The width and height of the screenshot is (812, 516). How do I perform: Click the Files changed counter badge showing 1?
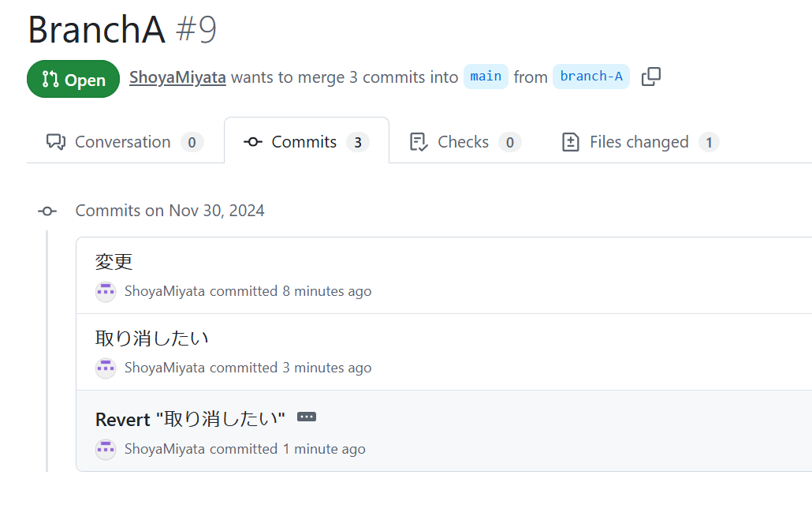709,143
